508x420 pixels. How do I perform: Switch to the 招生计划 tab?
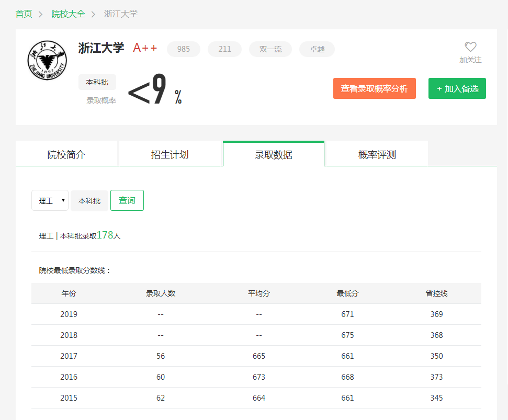click(170, 154)
